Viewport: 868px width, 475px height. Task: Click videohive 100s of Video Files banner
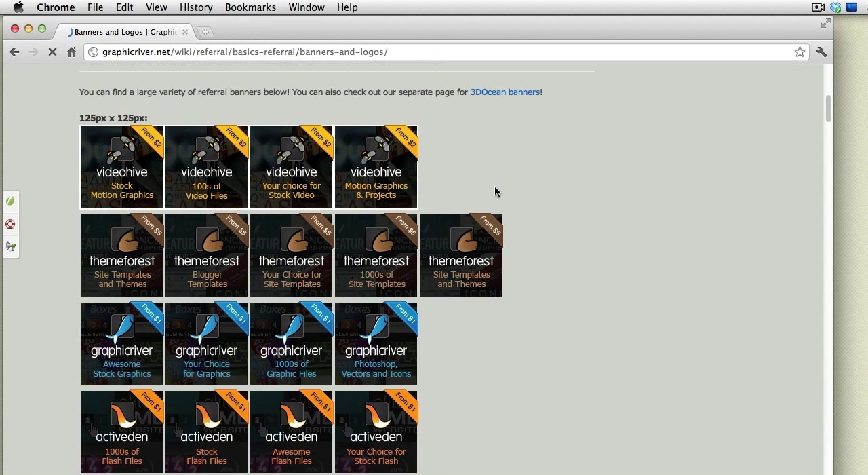click(207, 167)
